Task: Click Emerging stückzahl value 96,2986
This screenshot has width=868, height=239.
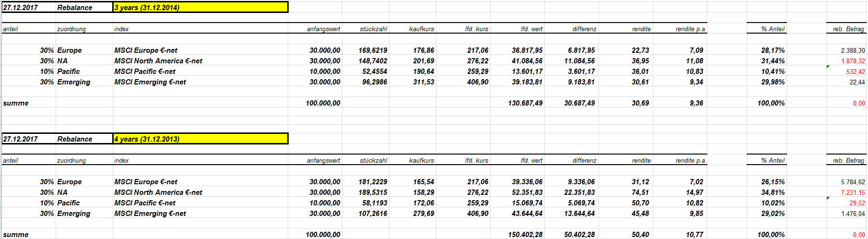Action: click(375, 82)
